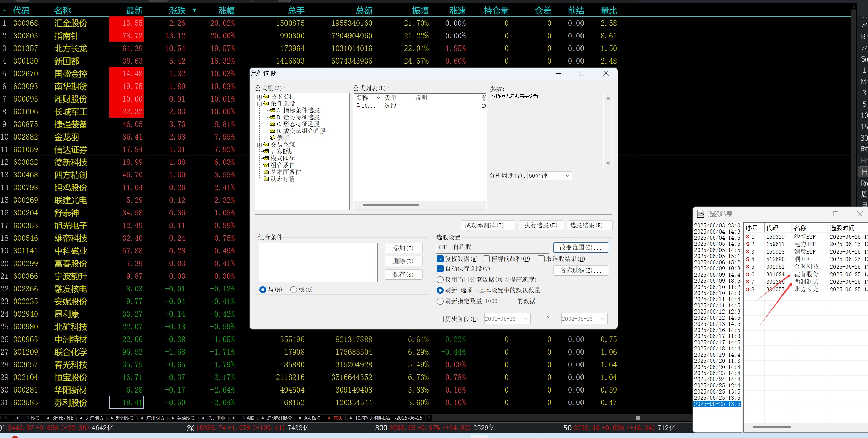Click the chart icon at sidebar top
The width and height of the screenshot is (868, 438).
864,25
